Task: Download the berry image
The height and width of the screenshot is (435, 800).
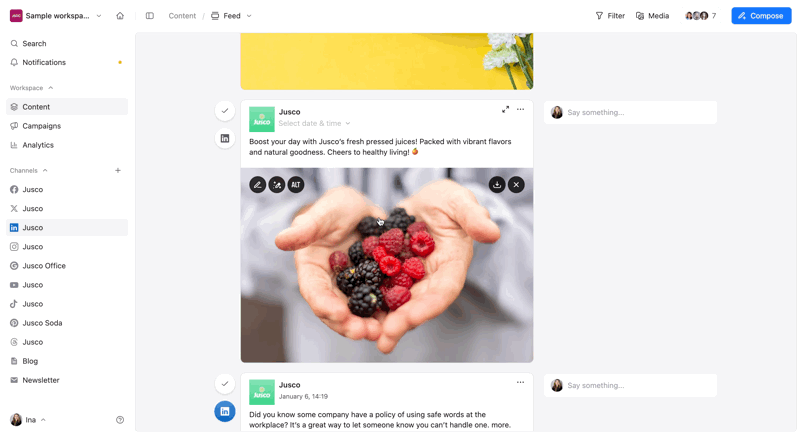Action: (497, 185)
